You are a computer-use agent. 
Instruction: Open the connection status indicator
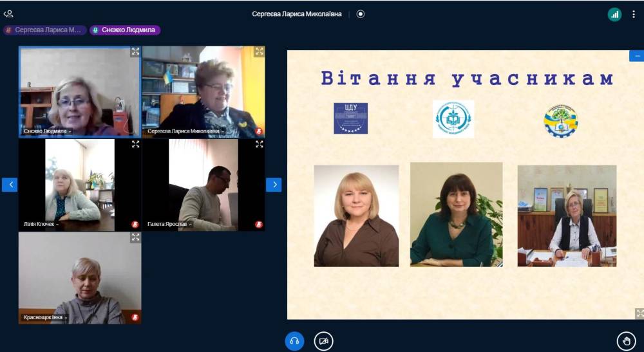coord(614,14)
